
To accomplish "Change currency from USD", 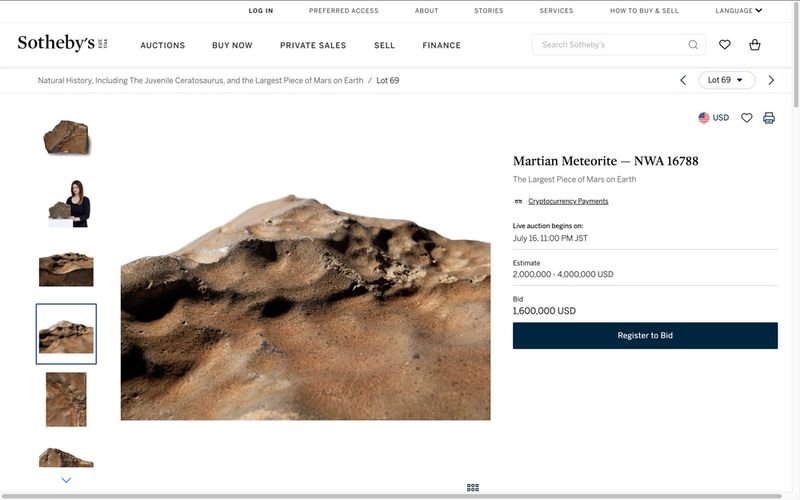I will (713, 118).
